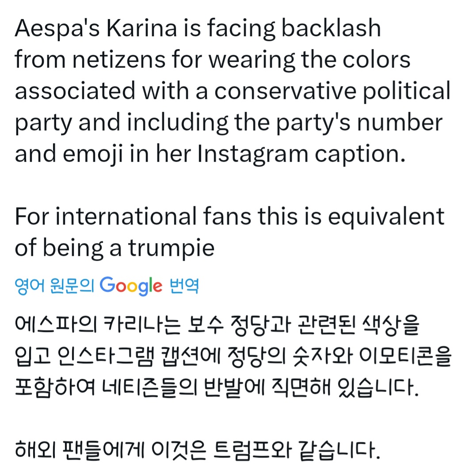Image resolution: width=476 pixels, height=476 pixels.
Task: Click the word 'backlash' in first line
Action: click(x=331, y=29)
